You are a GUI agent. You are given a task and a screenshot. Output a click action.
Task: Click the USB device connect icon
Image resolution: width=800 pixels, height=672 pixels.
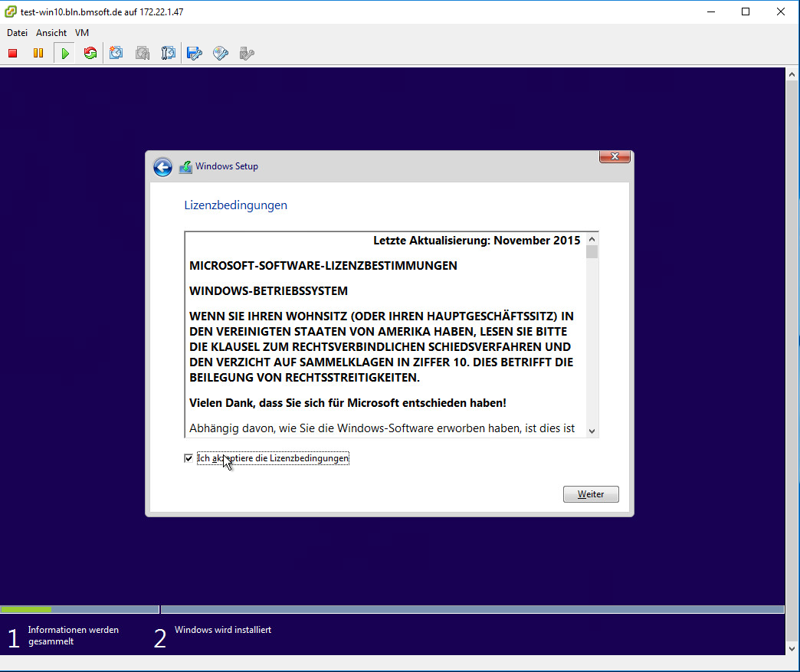click(x=247, y=53)
